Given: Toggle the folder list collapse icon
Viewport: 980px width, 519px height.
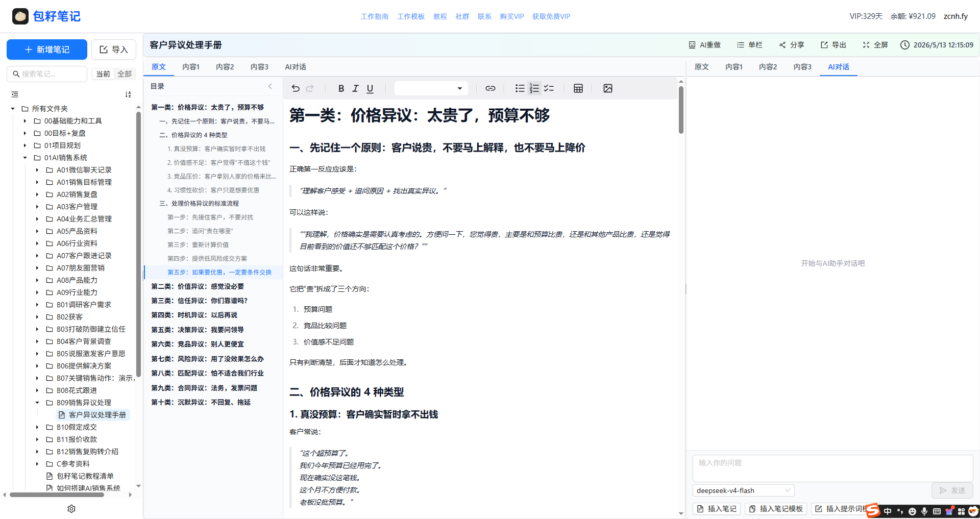Looking at the screenshot, I should [x=15, y=94].
